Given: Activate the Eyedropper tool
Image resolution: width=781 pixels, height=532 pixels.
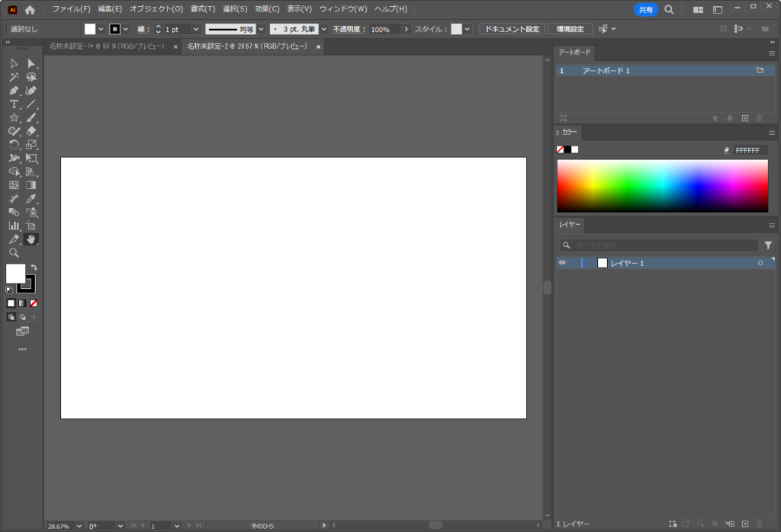Looking at the screenshot, I should (x=31, y=198).
